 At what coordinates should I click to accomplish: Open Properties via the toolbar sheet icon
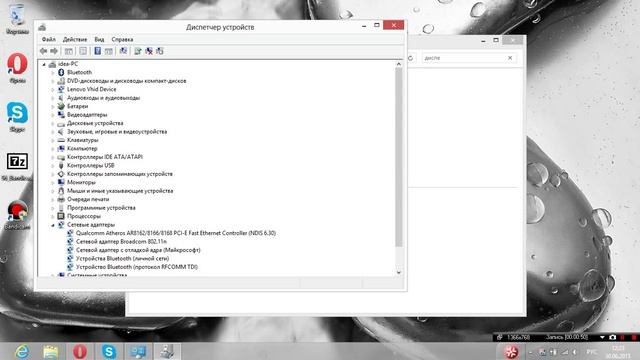coord(83,51)
